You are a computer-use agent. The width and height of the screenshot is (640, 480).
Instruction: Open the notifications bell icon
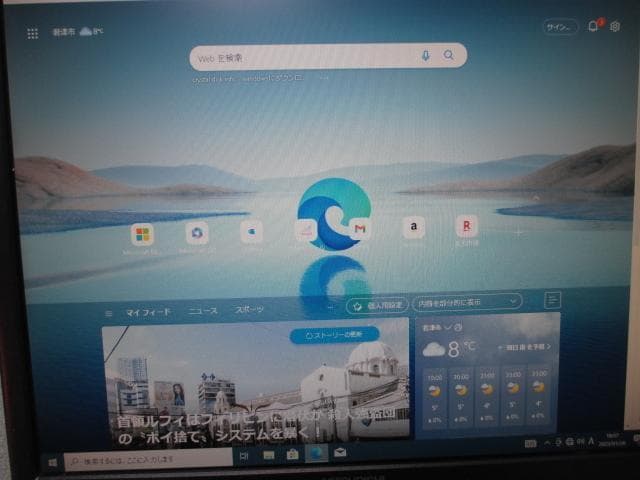(593, 27)
